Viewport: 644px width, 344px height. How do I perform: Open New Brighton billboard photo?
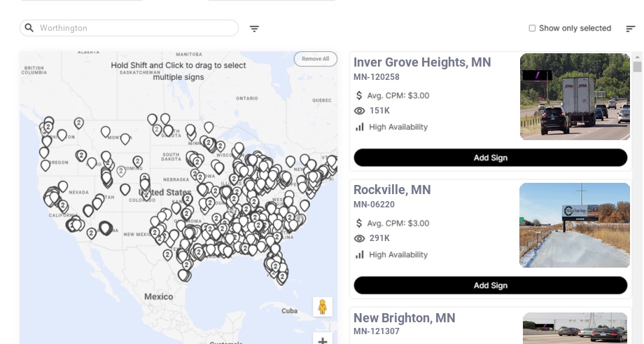pos(575,328)
